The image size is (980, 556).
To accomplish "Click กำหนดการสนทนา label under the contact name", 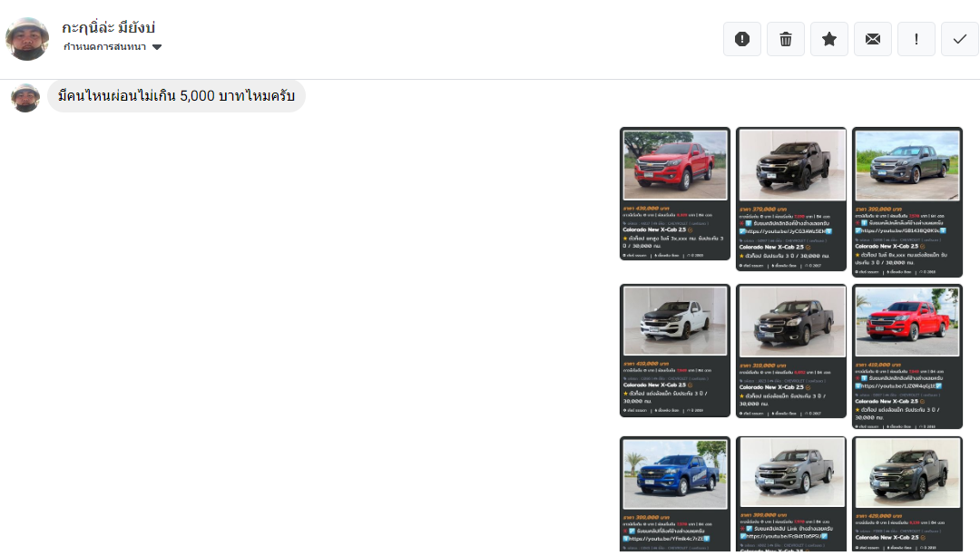I will tap(105, 47).
